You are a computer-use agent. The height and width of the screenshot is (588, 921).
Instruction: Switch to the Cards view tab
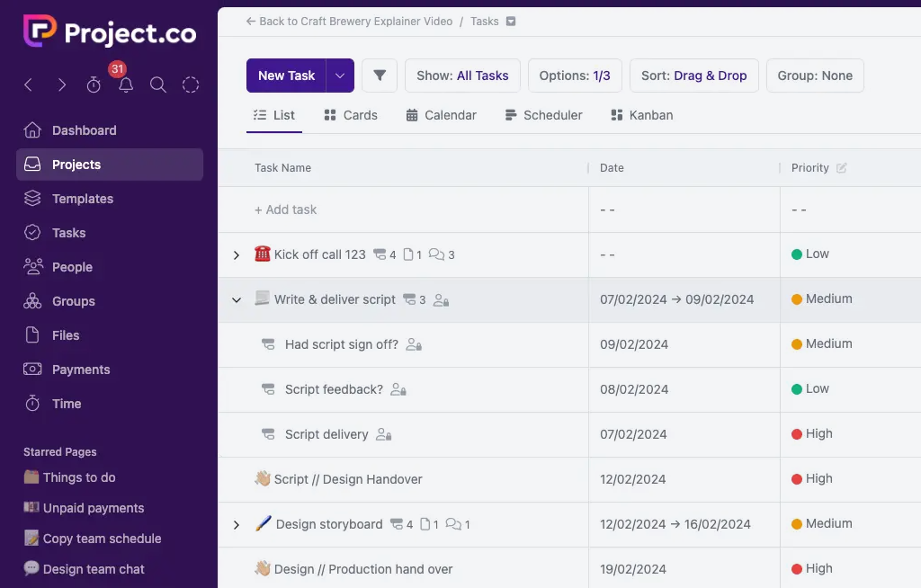click(351, 115)
